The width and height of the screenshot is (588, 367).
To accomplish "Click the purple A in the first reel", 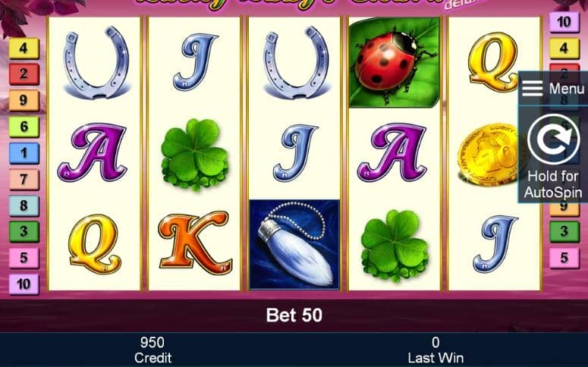I will [92, 152].
